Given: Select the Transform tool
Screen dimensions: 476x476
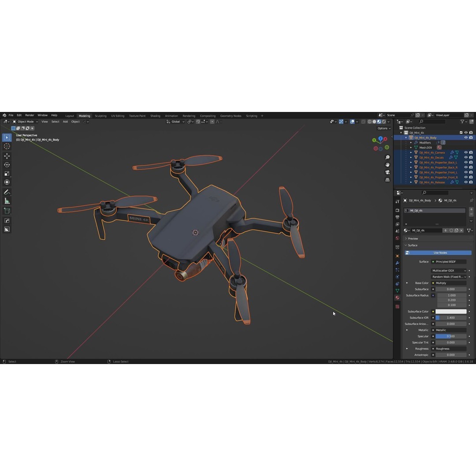Looking at the screenshot, I should pyautogui.click(x=7, y=182).
